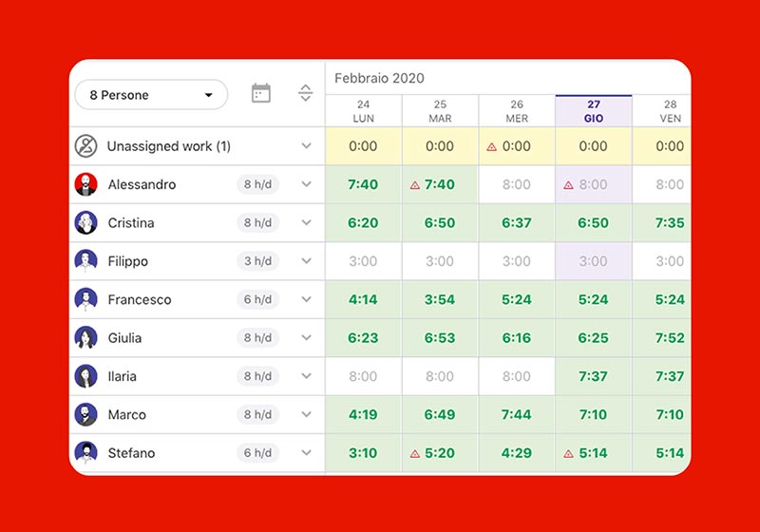This screenshot has width=760, height=532.
Task: Click Ilaria's avatar picture
Action: (86, 376)
